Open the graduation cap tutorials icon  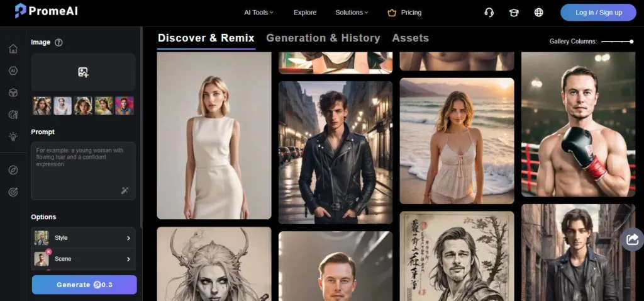tap(514, 13)
